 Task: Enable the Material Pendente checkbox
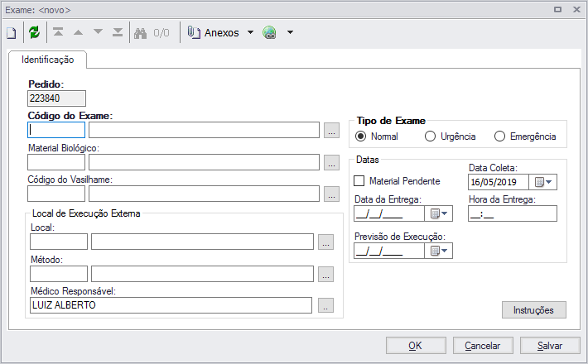(x=359, y=181)
